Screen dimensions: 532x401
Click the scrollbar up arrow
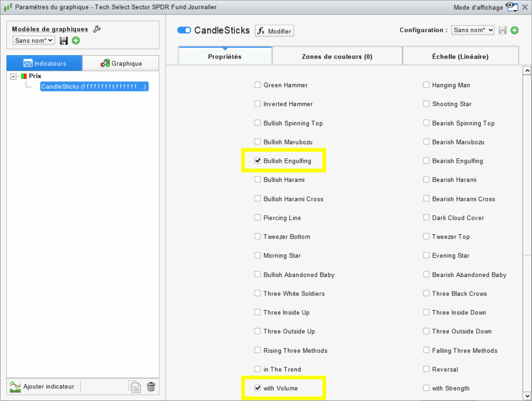(527, 71)
